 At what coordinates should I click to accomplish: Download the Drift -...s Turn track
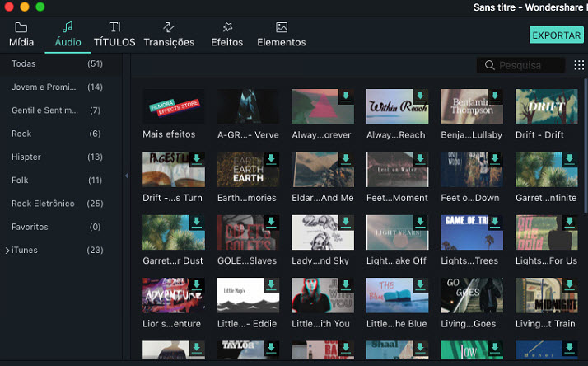click(197, 159)
